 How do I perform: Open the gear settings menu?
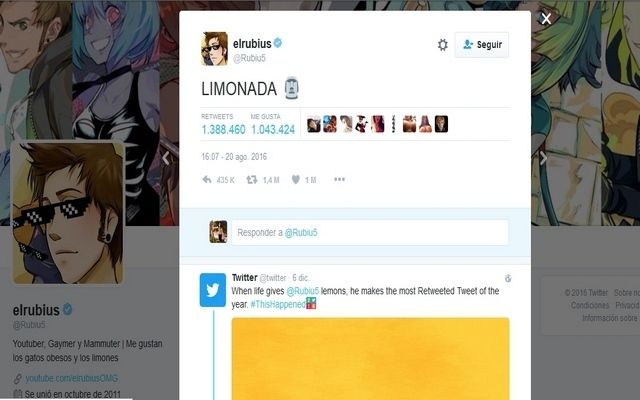tap(443, 44)
